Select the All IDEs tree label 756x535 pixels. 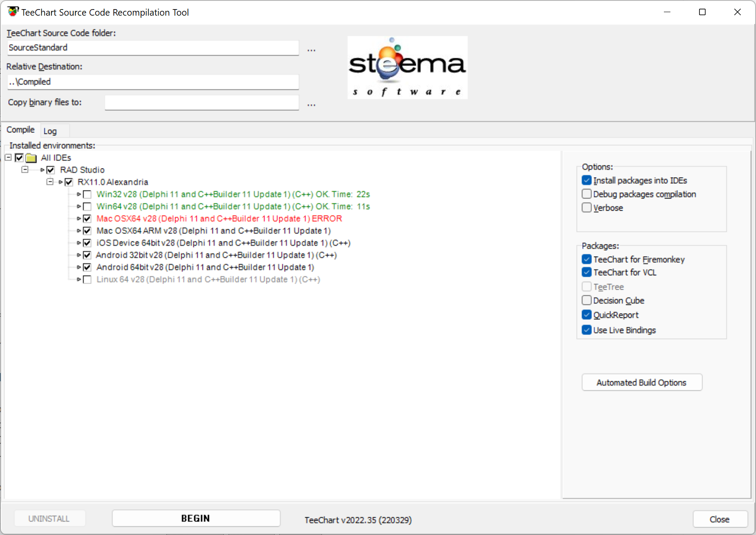coord(56,158)
